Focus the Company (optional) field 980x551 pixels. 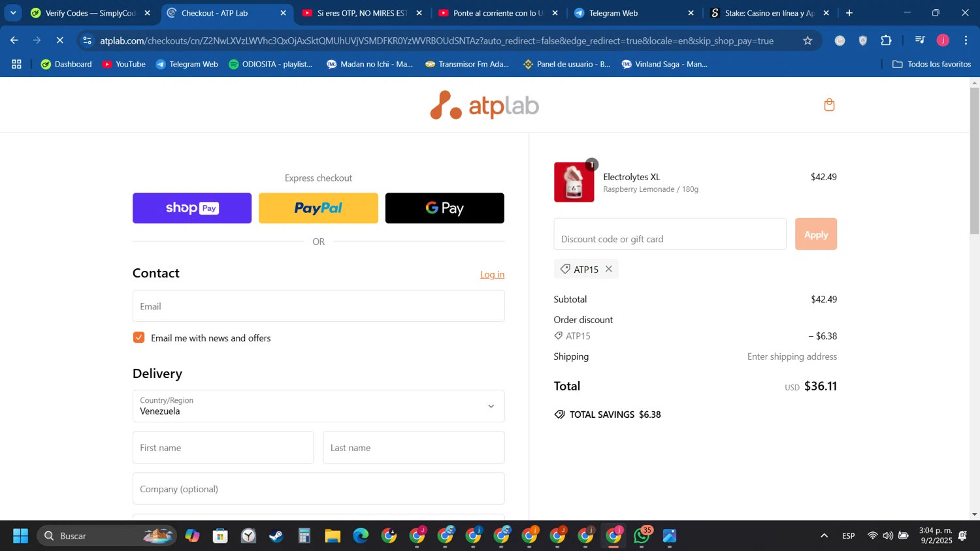318,489
